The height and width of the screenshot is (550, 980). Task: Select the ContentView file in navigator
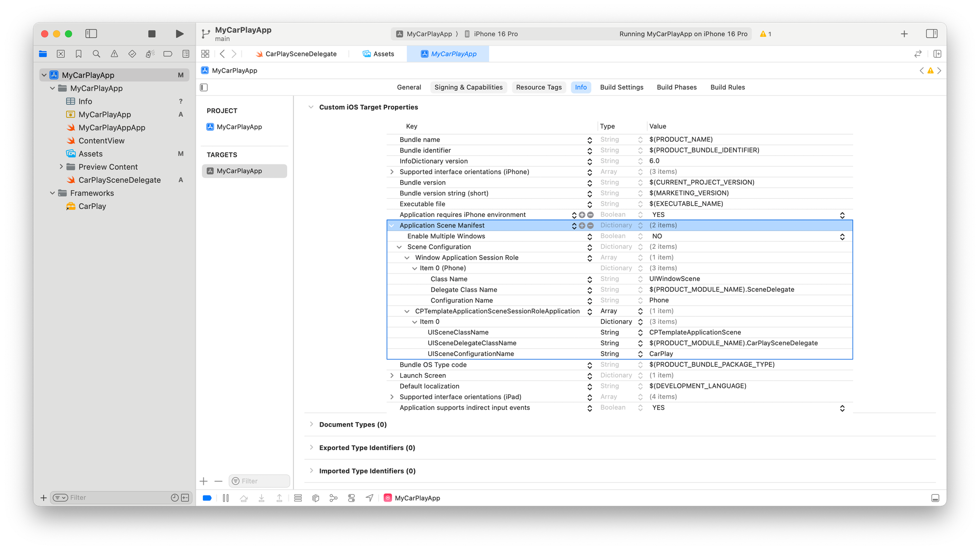click(101, 141)
